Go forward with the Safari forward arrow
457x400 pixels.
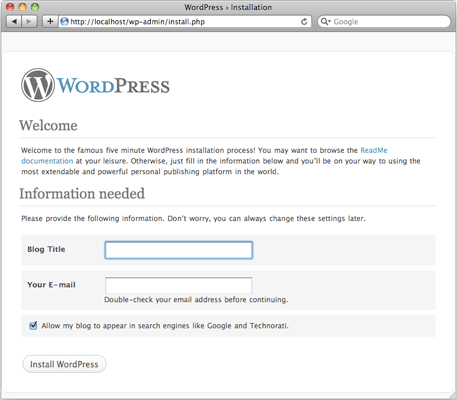(29, 22)
